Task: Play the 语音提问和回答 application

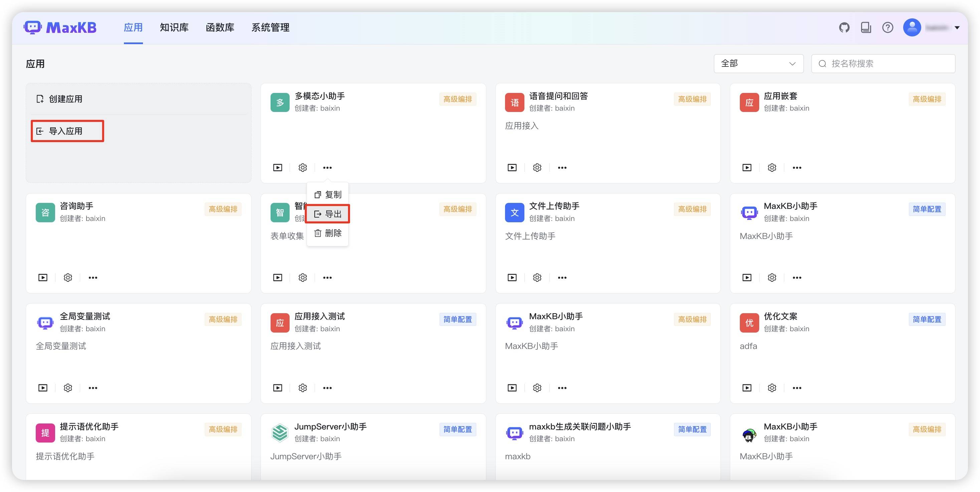Action: pyautogui.click(x=512, y=167)
